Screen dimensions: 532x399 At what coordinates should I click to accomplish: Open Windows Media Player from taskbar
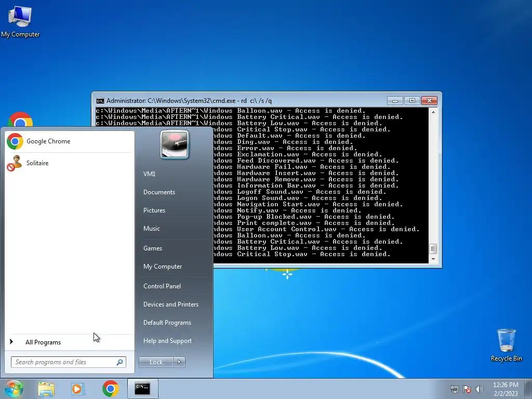pos(77,389)
